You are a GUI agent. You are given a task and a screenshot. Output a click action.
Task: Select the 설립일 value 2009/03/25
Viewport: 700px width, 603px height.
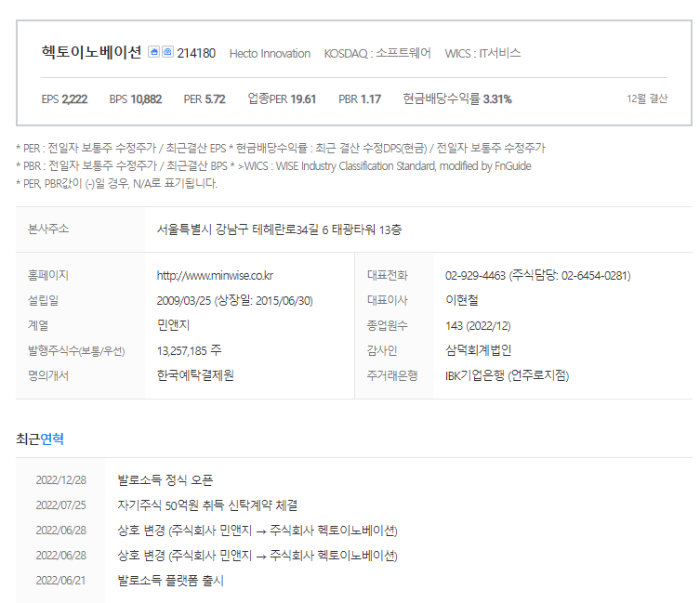tap(183, 300)
